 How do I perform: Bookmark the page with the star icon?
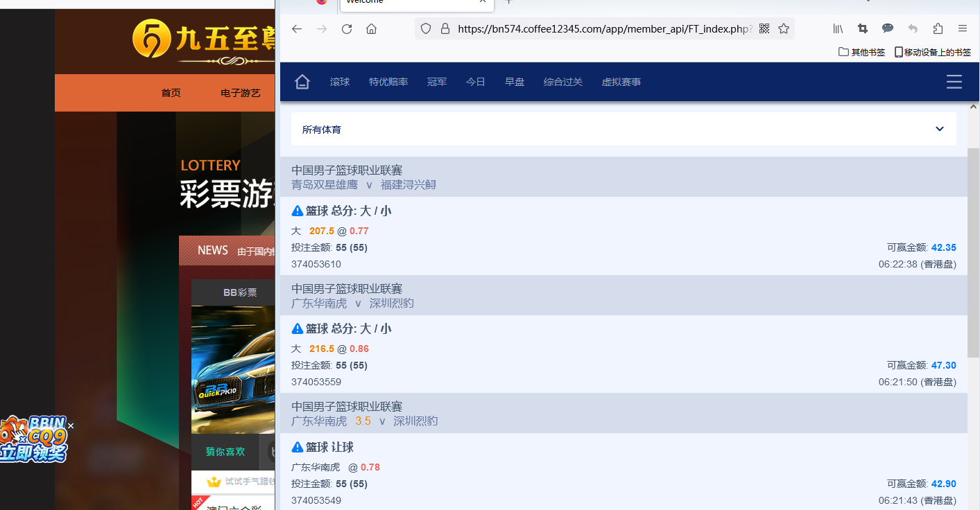784,28
